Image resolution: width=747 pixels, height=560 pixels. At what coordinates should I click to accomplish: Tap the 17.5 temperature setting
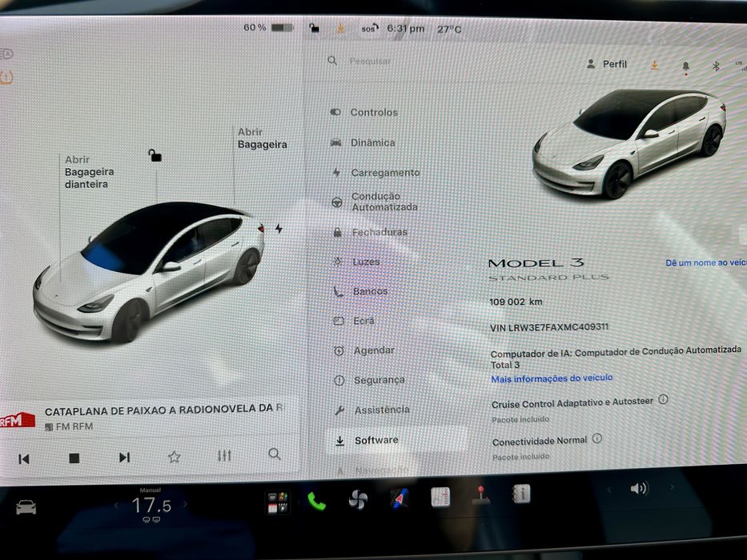(x=151, y=506)
